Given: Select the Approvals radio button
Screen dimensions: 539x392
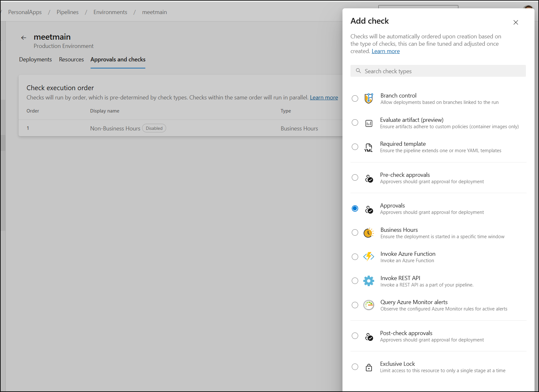Looking at the screenshot, I should coord(355,208).
